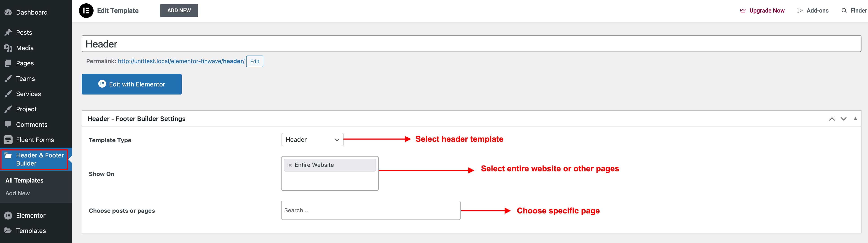The height and width of the screenshot is (243, 868).
Task: Click the Edit with Elementor button
Action: [132, 84]
